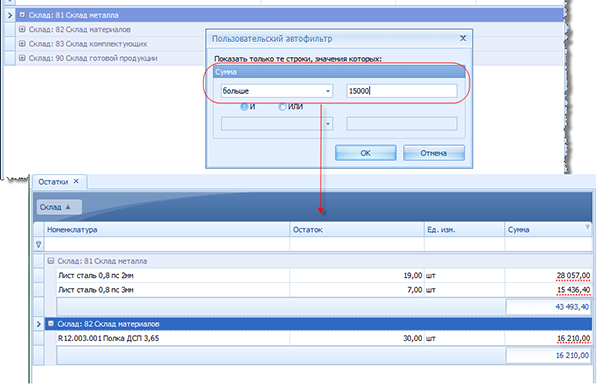600x386 pixels.
Task: Click the sum cell 15 436,40
Action: [548, 290]
